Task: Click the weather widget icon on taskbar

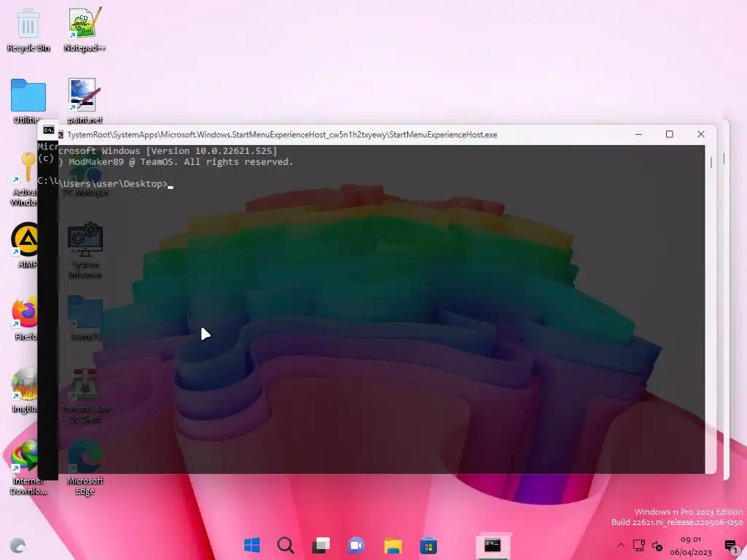Action: [x=18, y=545]
